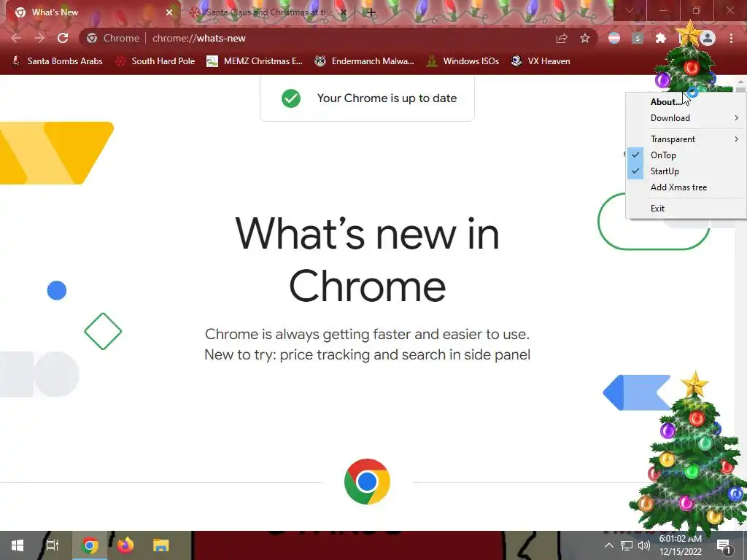747x560 pixels.
Task: Share this page icon in address bar
Action: pos(562,38)
